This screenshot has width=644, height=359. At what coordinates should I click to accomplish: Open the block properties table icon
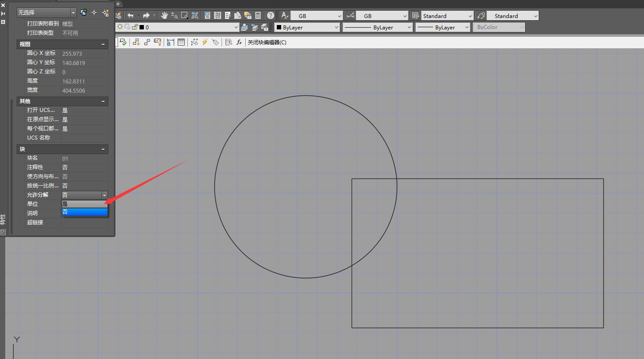point(181,43)
